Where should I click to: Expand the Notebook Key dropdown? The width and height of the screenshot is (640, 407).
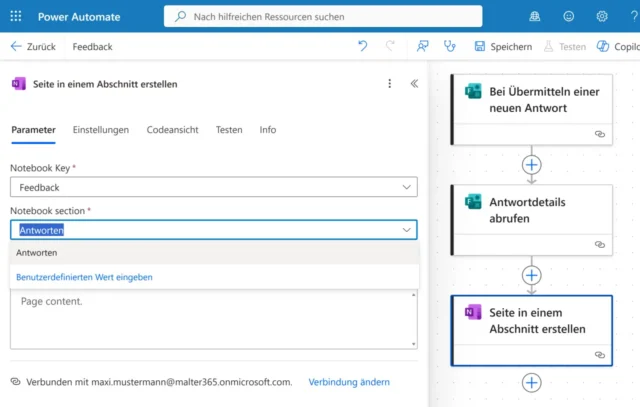[406, 187]
